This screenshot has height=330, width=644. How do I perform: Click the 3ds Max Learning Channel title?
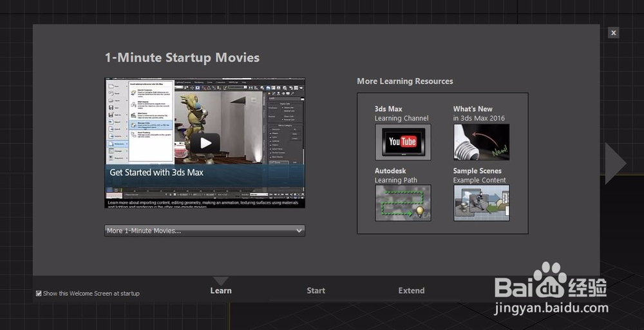(401, 113)
